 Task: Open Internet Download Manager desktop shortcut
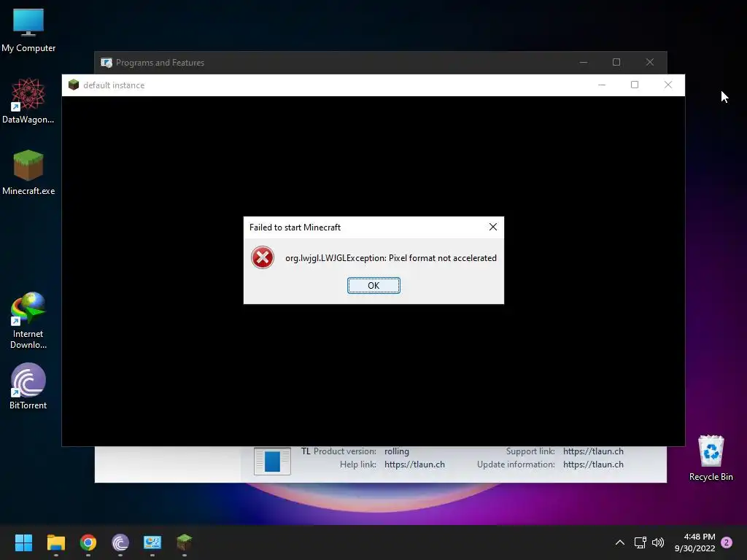tap(28, 321)
